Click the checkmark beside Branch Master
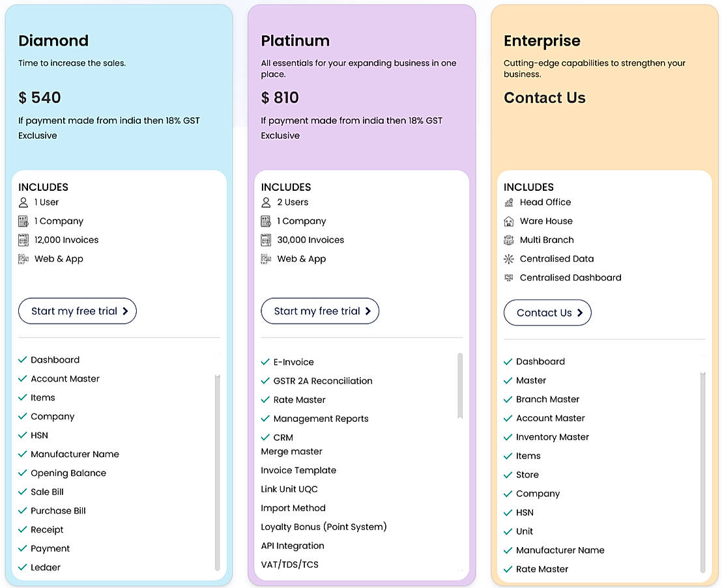The height and width of the screenshot is (588, 722). [x=508, y=399]
